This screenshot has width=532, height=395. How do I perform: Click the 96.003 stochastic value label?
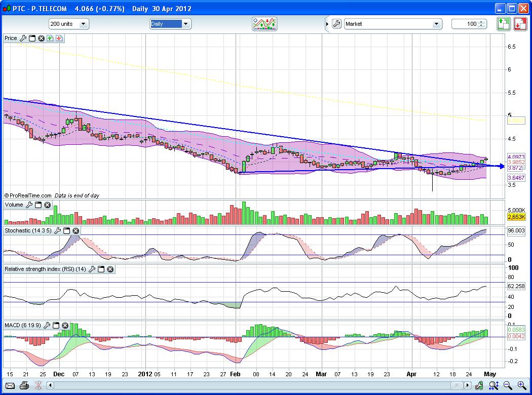[516, 230]
